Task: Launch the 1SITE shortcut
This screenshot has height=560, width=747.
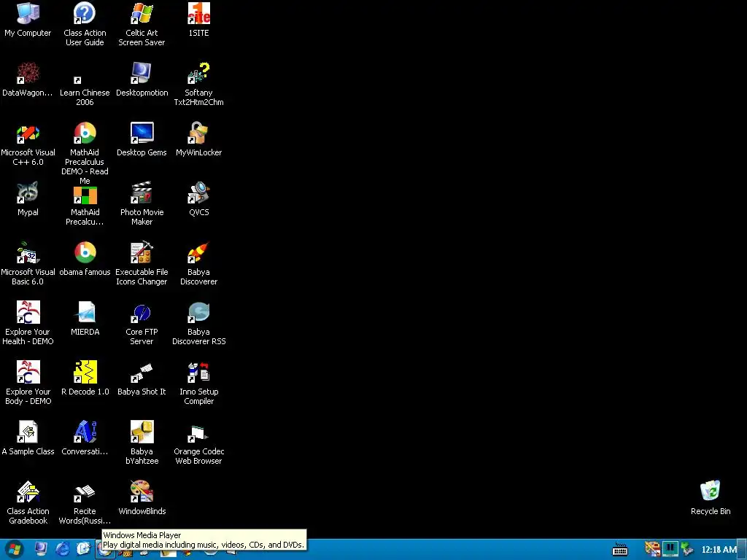Action: pos(198,13)
